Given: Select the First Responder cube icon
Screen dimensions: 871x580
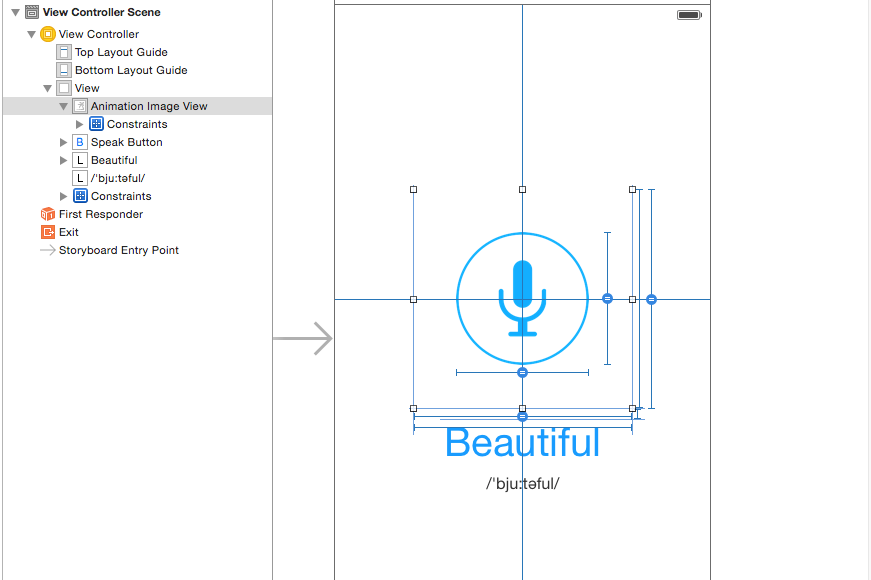Looking at the screenshot, I should pos(48,214).
